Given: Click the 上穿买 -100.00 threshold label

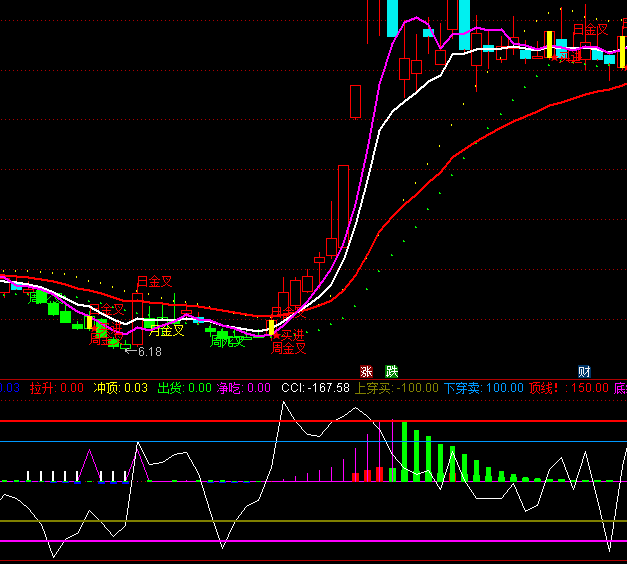Looking at the screenshot, I should [397, 388].
